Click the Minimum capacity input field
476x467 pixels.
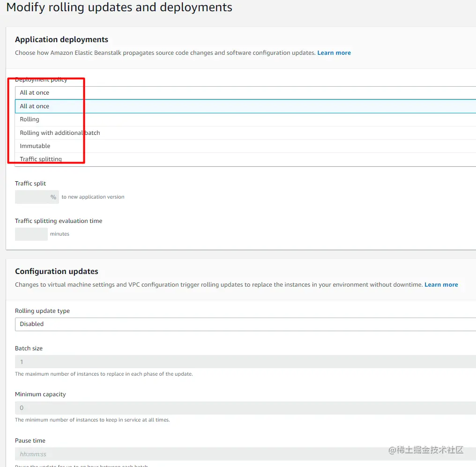pyautogui.click(x=244, y=408)
